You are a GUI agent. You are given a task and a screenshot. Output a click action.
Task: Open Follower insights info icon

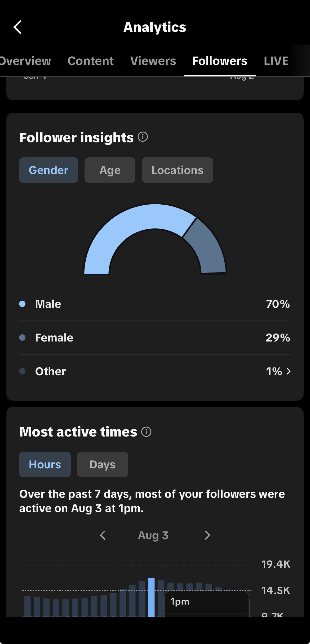click(143, 137)
